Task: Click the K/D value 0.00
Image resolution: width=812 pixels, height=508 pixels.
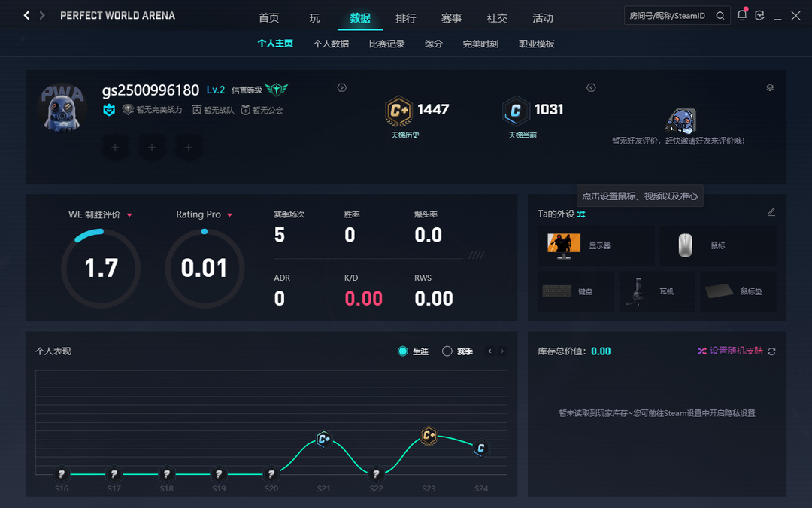Action: click(x=364, y=299)
